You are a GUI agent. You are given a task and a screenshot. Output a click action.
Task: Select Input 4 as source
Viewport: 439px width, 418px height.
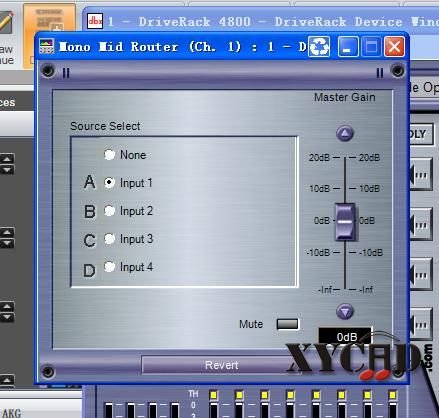click(109, 267)
